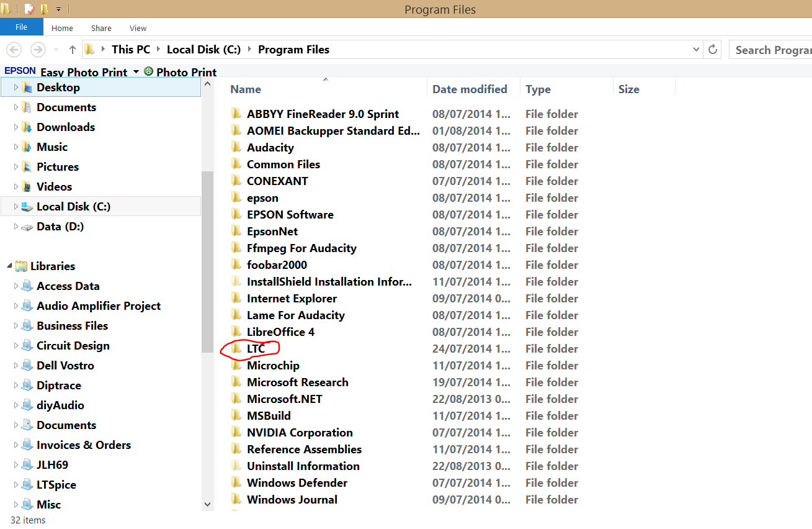Click the Forward navigation arrow
The height and width of the screenshot is (529, 812).
tap(38, 50)
